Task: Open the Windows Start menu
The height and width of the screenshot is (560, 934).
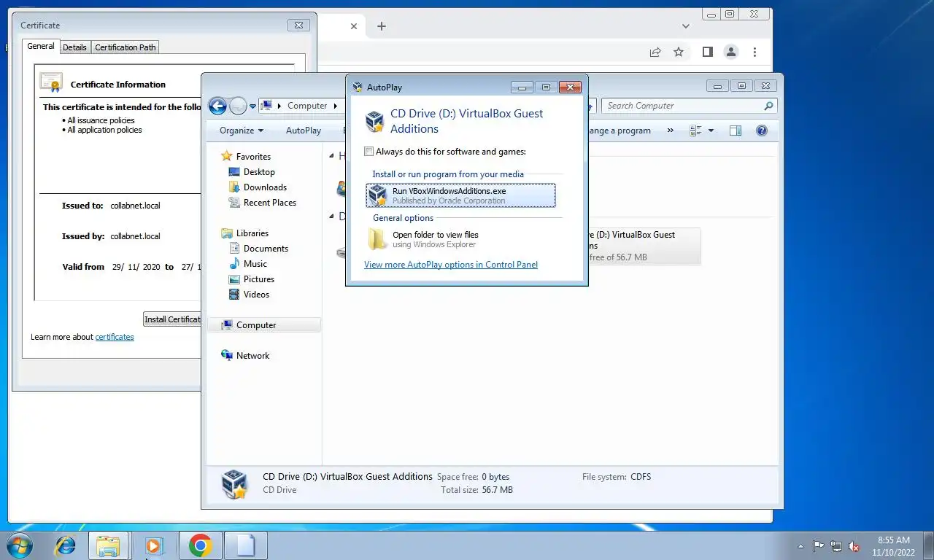Action: (19, 545)
